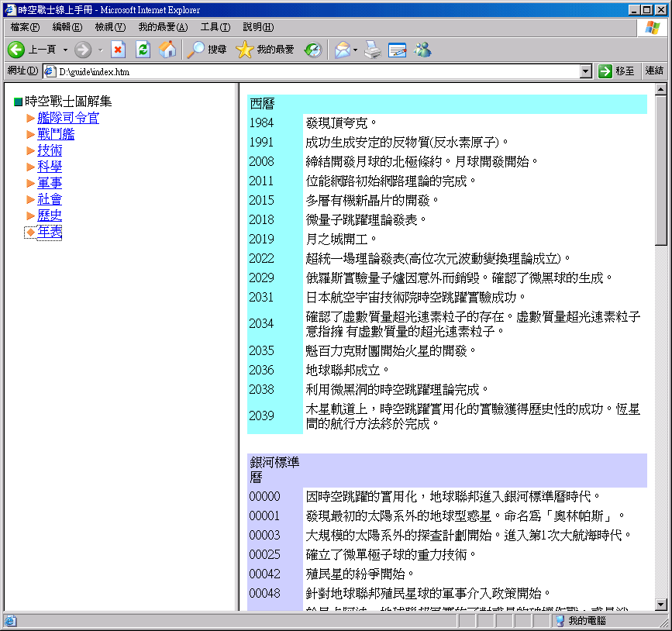The image size is (672, 631).
Task: Expand the Back button history dropdown arrow
Action: point(65,50)
